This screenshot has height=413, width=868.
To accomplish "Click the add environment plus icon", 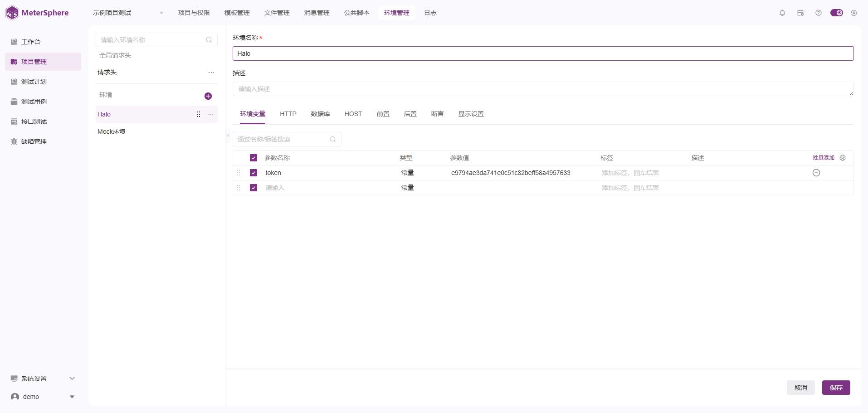I will point(208,96).
